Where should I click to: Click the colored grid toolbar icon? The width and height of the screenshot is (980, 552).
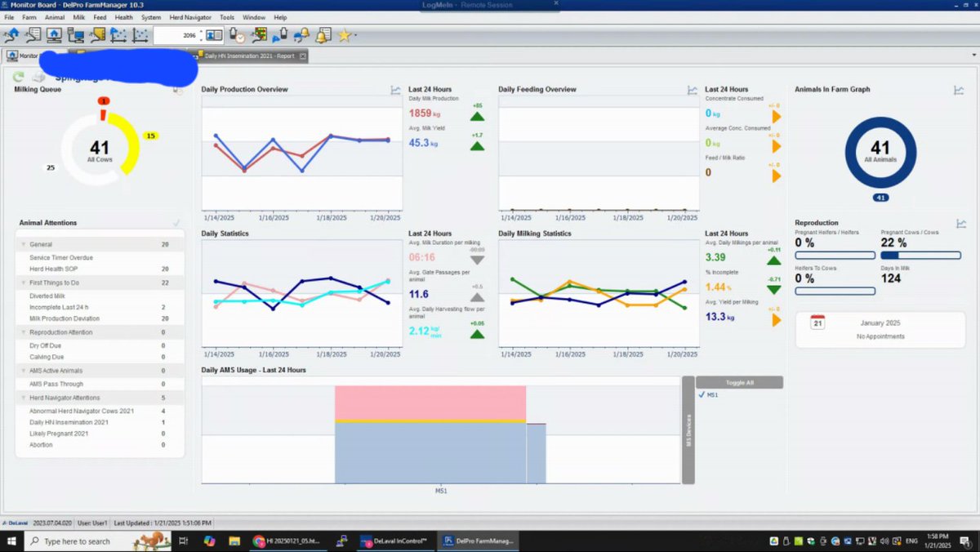coord(259,35)
